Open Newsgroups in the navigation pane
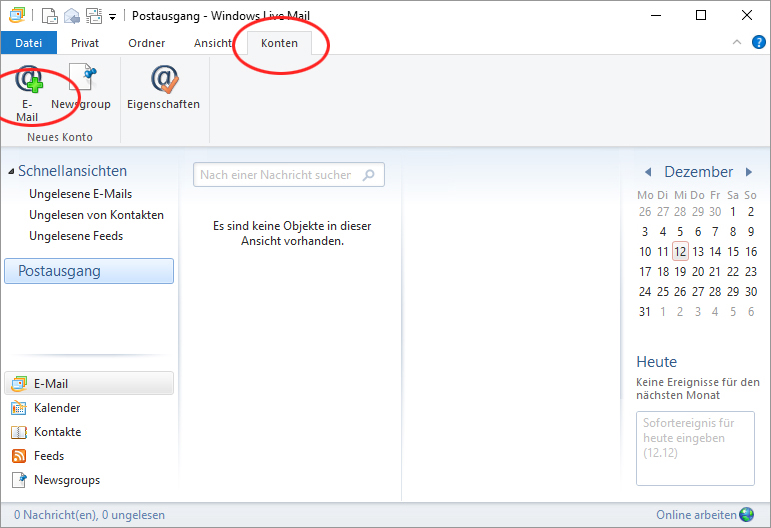771x528 pixels. click(66, 480)
